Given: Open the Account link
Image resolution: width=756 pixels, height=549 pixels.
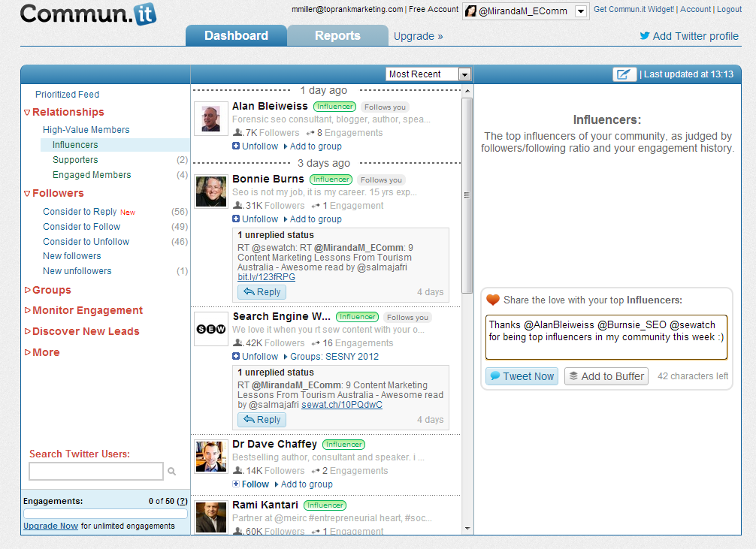Looking at the screenshot, I should coord(695,9).
